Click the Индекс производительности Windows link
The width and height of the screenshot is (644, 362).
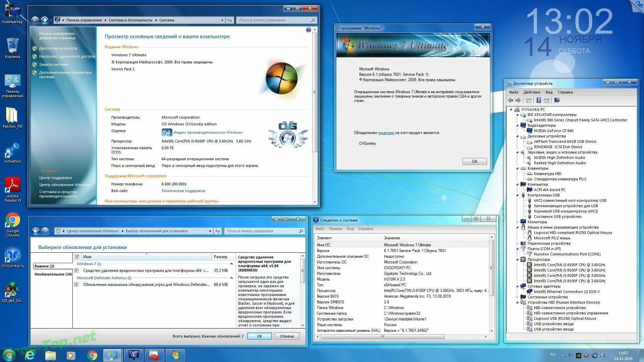pos(208,132)
